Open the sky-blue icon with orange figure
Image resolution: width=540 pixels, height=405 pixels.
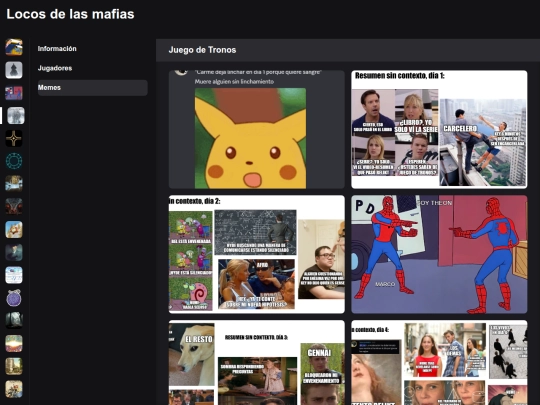point(14,229)
